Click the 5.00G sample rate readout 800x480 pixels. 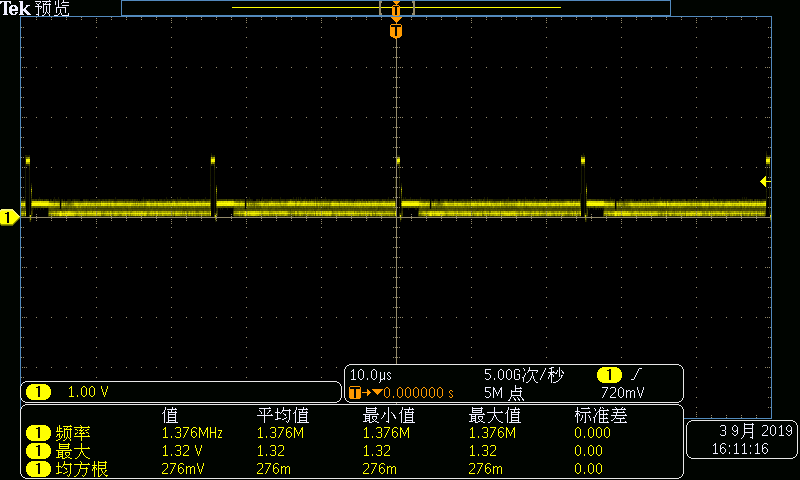pos(524,375)
